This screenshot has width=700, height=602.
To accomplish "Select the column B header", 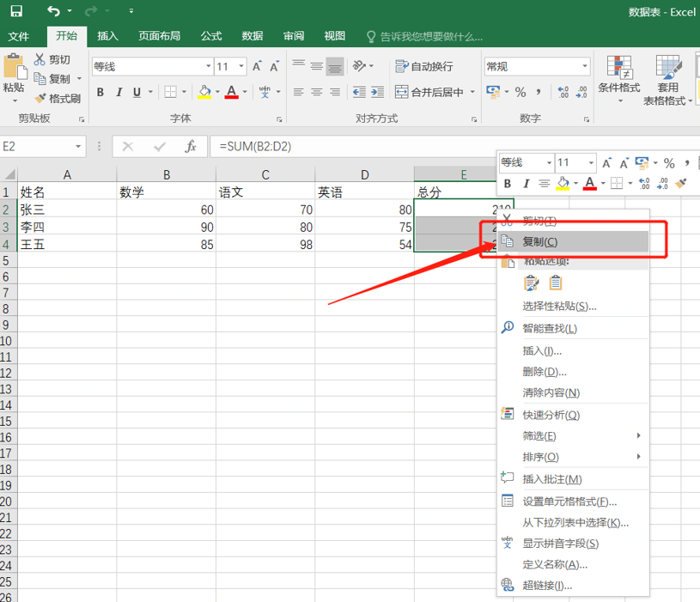I will 167,174.
